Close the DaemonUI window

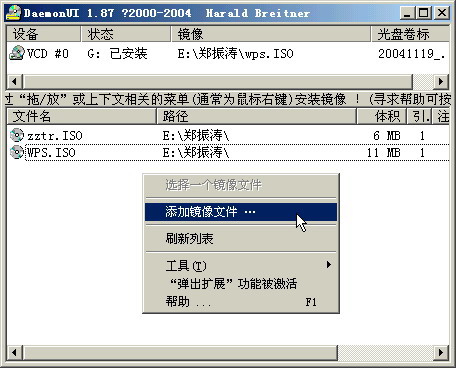pyautogui.click(x=442, y=13)
